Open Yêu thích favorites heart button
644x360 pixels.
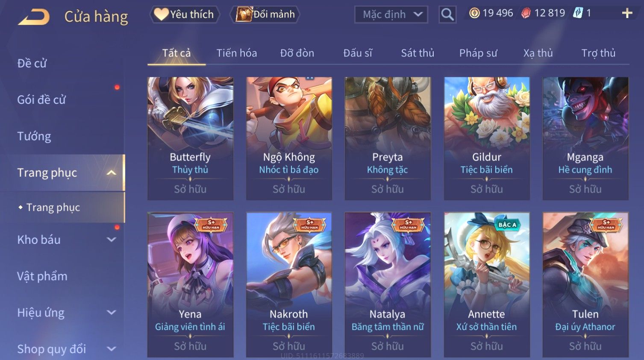click(x=184, y=15)
